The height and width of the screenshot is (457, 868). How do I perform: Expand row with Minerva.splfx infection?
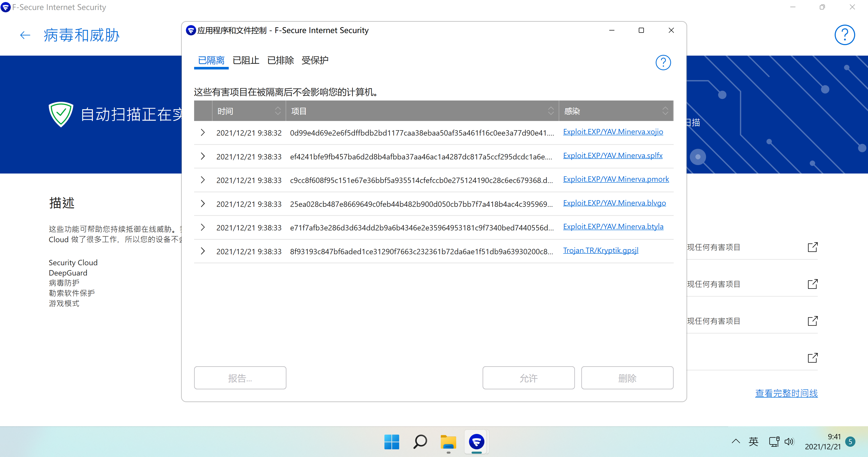(x=203, y=156)
